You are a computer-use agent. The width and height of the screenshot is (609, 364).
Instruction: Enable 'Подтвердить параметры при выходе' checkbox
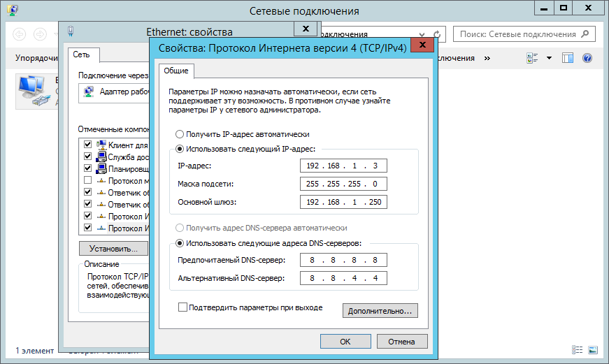tap(183, 307)
